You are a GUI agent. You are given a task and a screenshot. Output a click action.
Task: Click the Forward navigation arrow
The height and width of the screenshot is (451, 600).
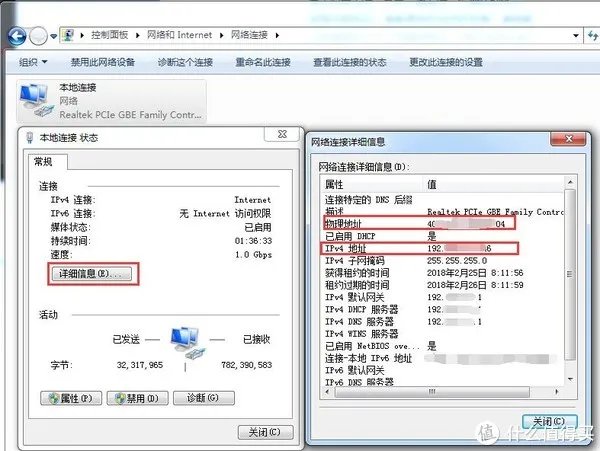coord(38,36)
